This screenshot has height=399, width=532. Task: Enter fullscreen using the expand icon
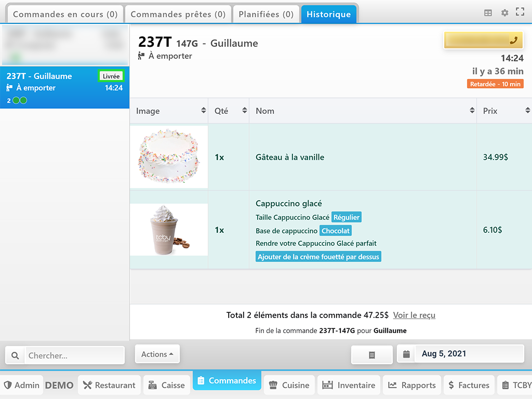click(x=520, y=12)
